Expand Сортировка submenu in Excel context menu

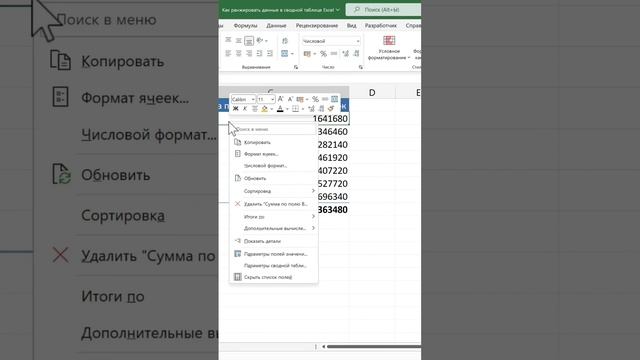pos(274,191)
